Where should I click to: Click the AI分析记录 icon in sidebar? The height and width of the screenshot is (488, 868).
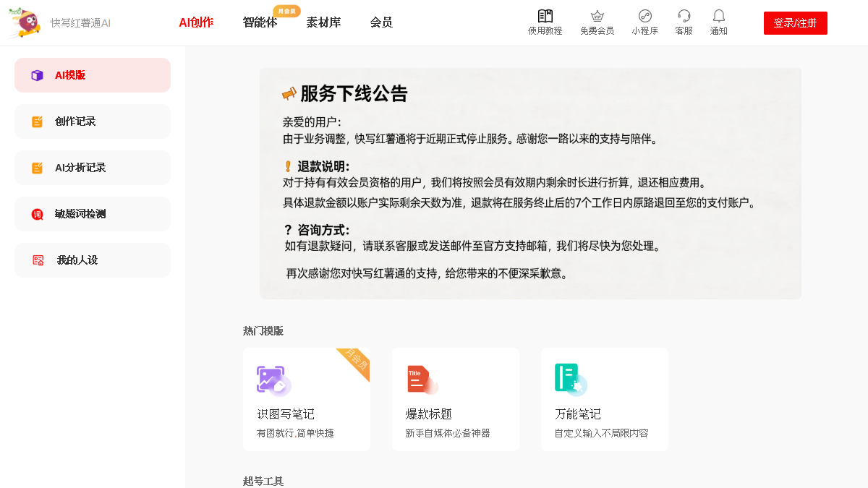[37, 168]
